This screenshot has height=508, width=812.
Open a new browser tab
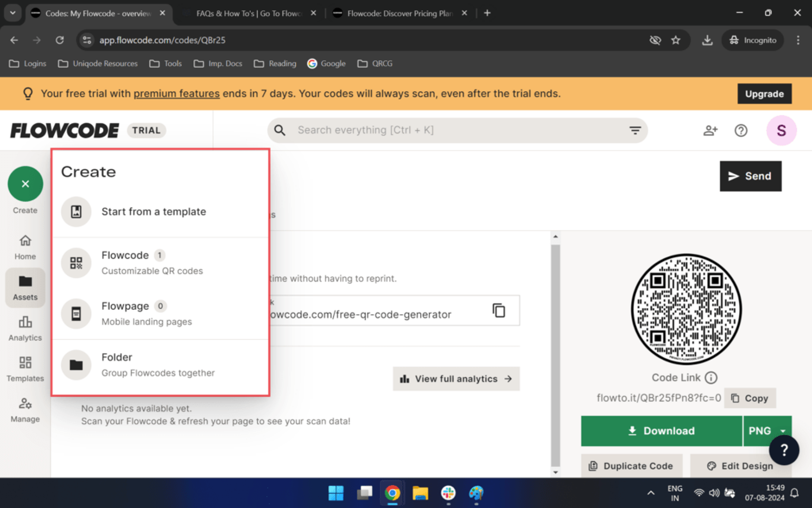pyautogui.click(x=487, y=13)
